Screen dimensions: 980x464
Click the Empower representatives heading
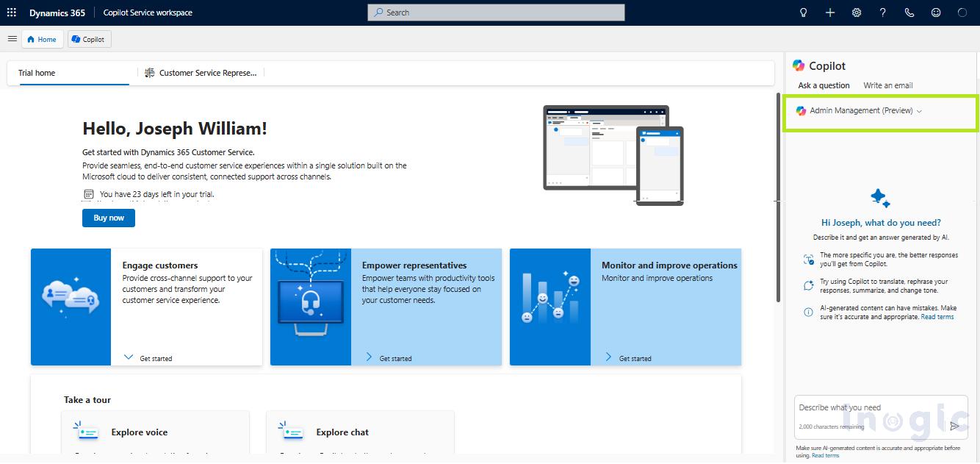tap(414, 265)
